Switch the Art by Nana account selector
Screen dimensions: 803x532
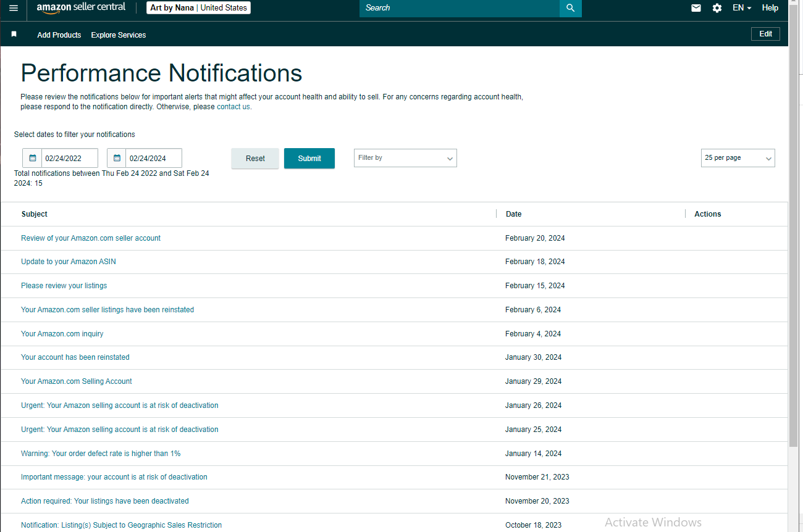(x=199, y=8)
